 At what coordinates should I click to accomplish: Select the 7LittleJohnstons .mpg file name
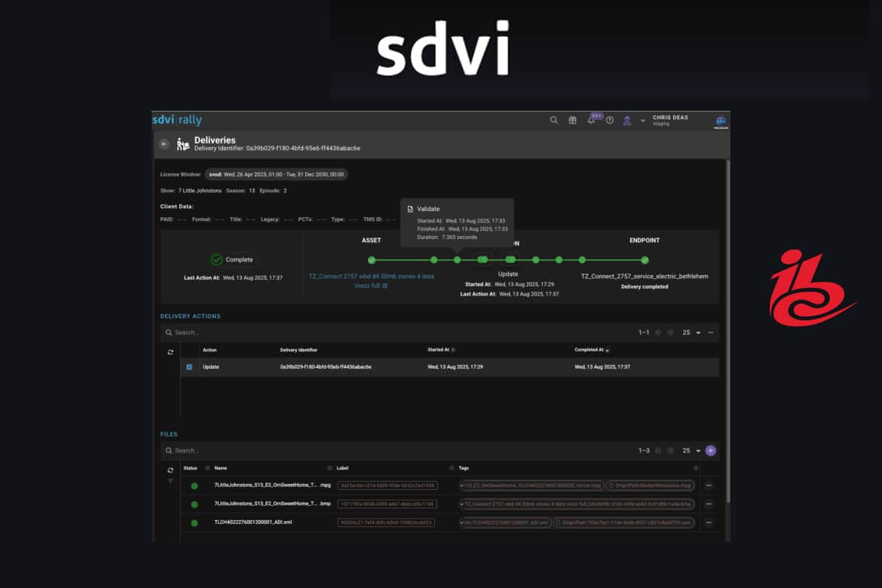tap(272, 485)
